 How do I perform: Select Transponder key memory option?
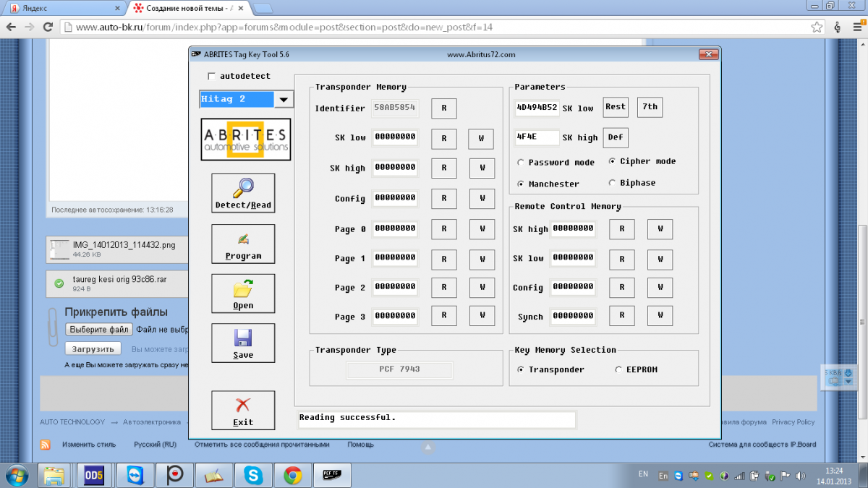click(521, 369)
